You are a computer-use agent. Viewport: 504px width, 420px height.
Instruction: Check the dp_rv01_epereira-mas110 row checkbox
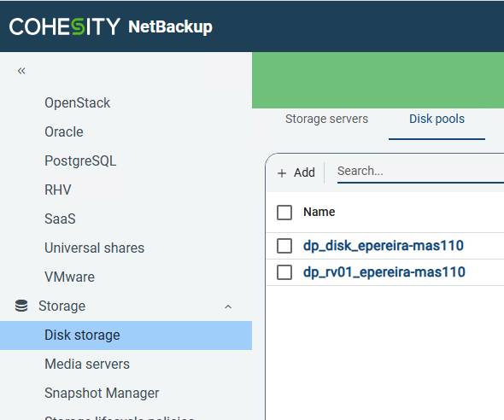click(284, 272)
